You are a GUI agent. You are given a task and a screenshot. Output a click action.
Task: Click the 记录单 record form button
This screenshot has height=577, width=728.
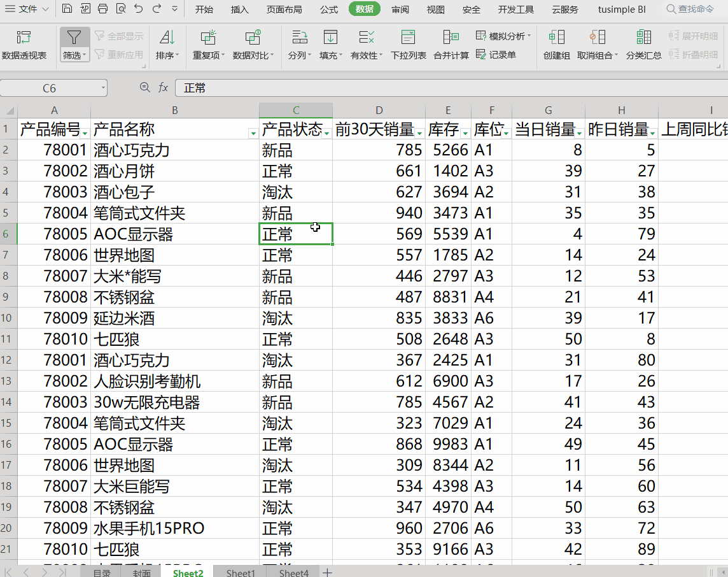click(496, 54)
